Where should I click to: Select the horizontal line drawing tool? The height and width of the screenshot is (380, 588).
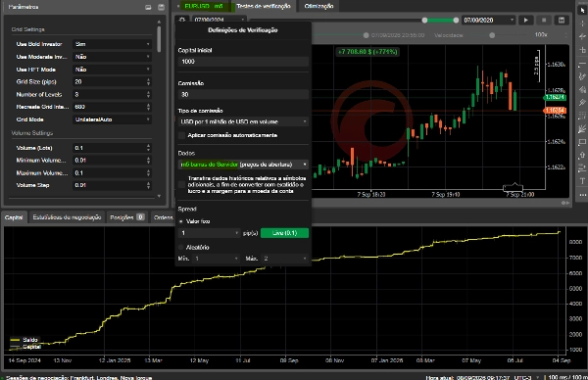pos(582,63)
